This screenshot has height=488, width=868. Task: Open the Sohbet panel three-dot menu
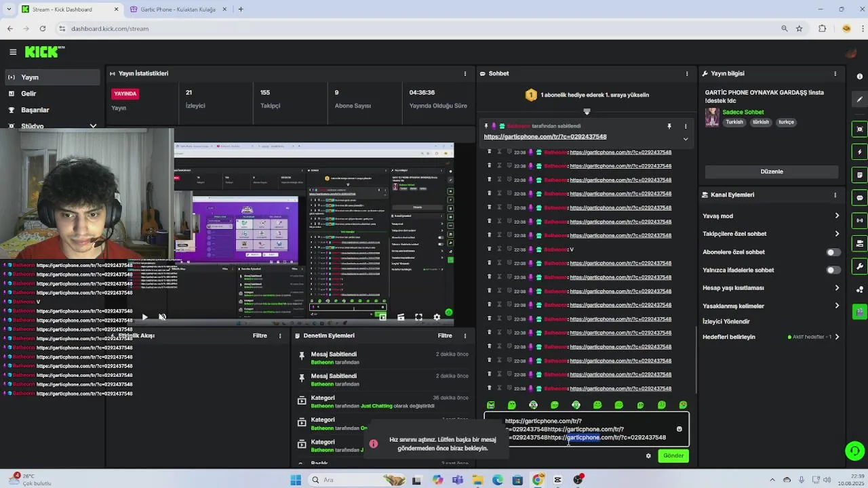coord(687,73)
